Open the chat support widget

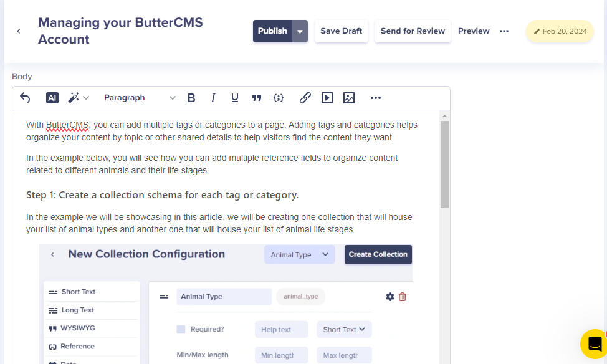click(595, 343)
